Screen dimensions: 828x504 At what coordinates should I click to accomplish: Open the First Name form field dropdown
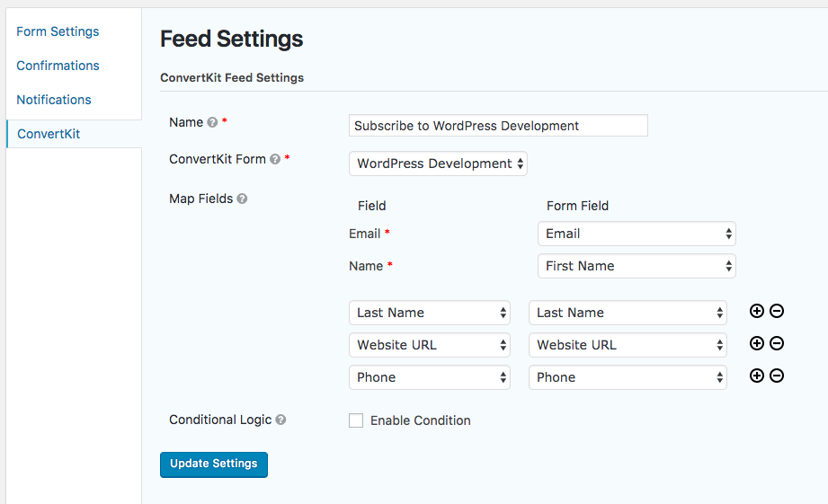(x=637, y=266)
